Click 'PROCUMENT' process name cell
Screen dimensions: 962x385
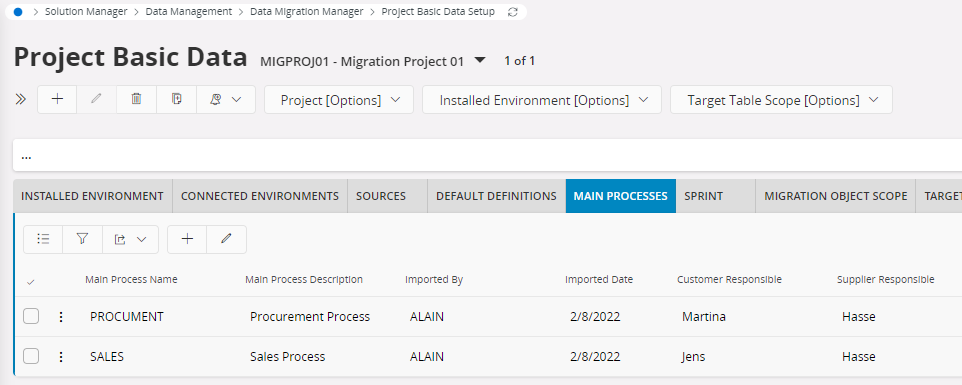tap(127, 317)
